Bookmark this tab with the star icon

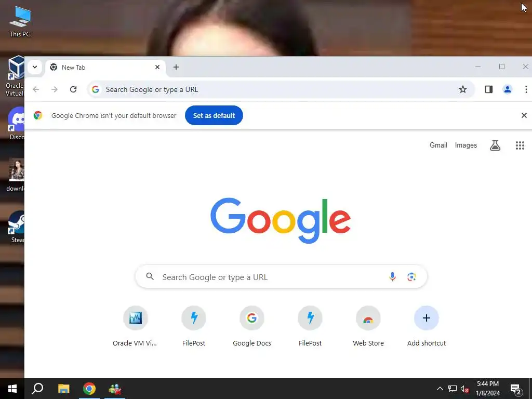pos(463,89)
